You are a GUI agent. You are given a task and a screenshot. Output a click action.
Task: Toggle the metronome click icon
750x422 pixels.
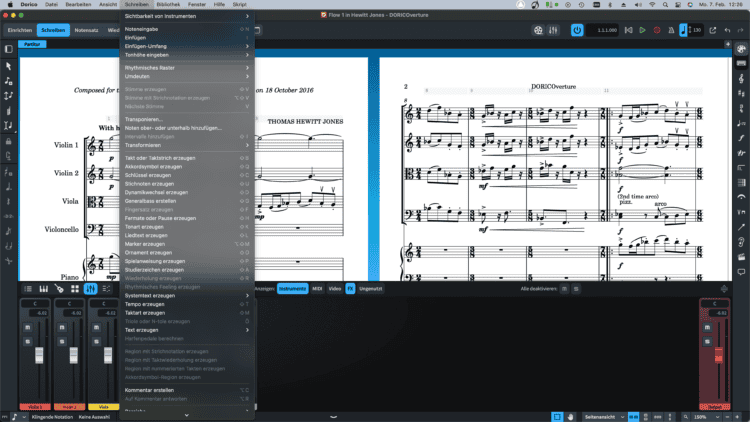pyautogui.click(x=671, y=30)
